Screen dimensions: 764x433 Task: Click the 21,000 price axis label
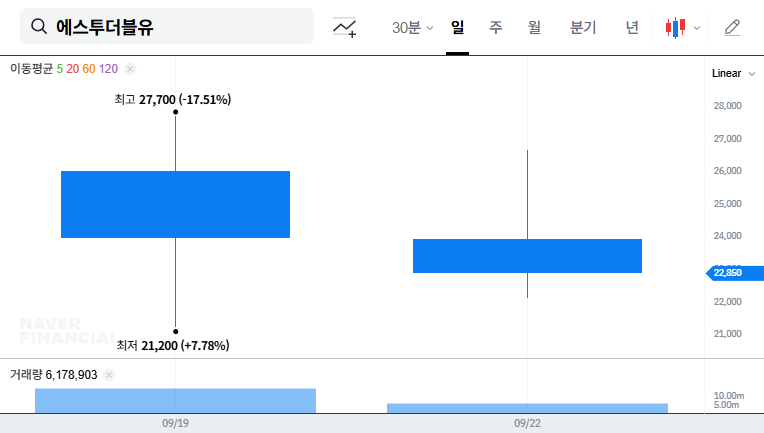[x=727, y=334]
